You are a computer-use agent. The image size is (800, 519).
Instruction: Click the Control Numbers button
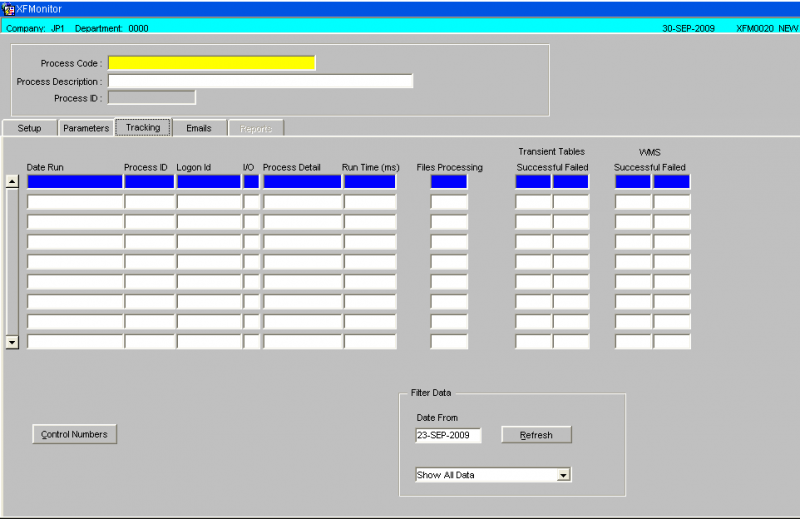74,434
